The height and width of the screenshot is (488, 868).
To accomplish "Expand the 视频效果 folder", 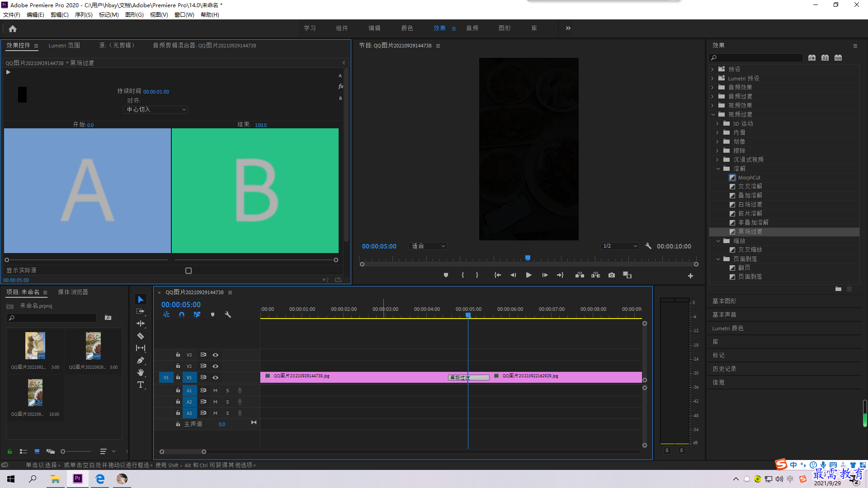I will tap(712, 105).
